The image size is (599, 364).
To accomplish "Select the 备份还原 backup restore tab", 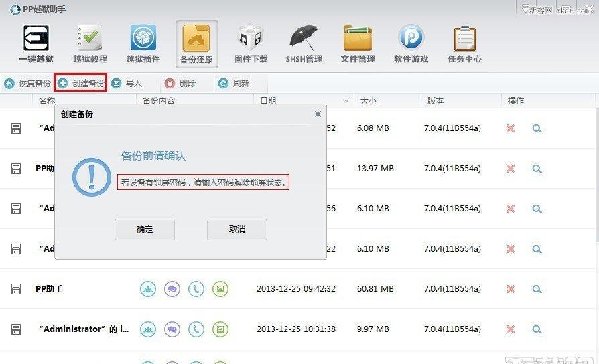I will click(x=197, y=44).
